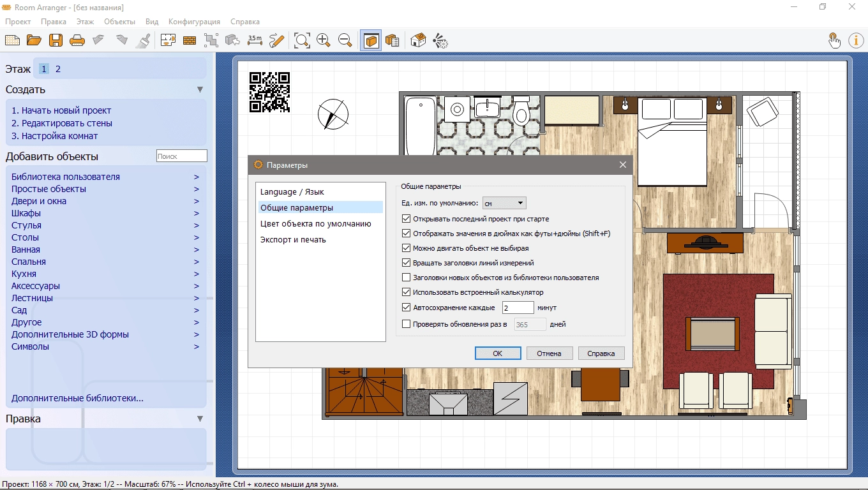
Task: Close the 'Параметры' dialog
Action: pos(623,165)
